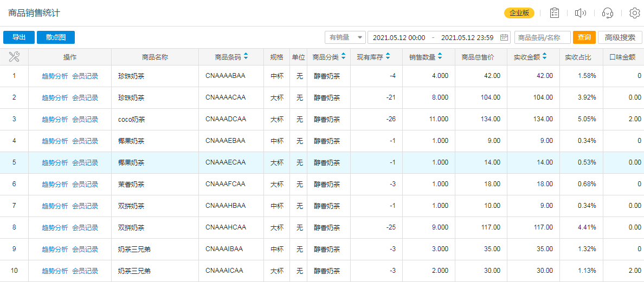Screen dimensions: 644x282
Task: Click the 导出 export button
Action: (19, 37)
